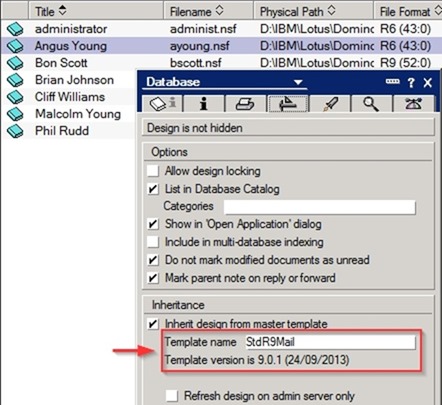442x405 pixels.
Task: Click the Options section header
Action: click(x=169, y=152)
